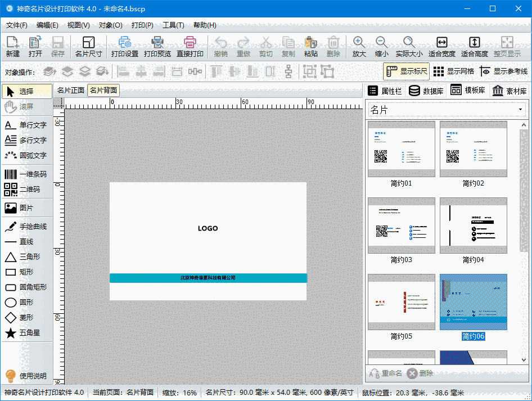Switch to the 名片正面 tab
Image resolution: width=532 pixels, height=401 pixels.
70,91
